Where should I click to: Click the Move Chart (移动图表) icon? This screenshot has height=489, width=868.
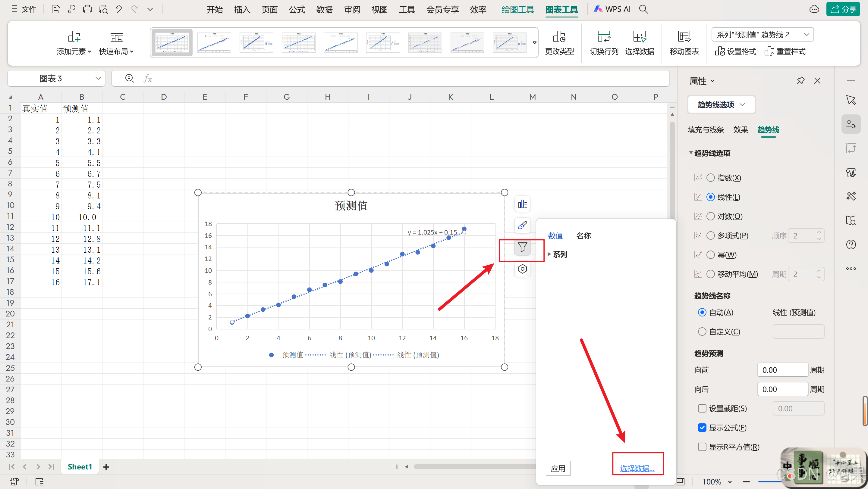click(x=684, y=36)
